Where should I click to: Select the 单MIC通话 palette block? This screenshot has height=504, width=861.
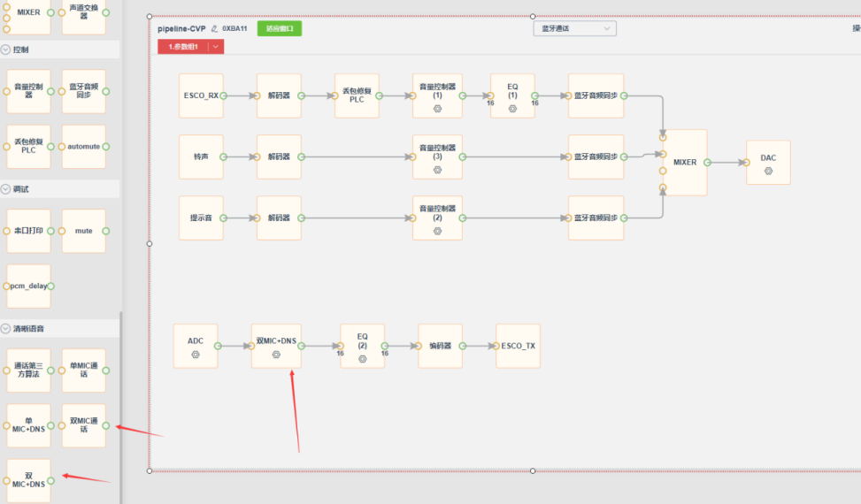click(83, 370)
